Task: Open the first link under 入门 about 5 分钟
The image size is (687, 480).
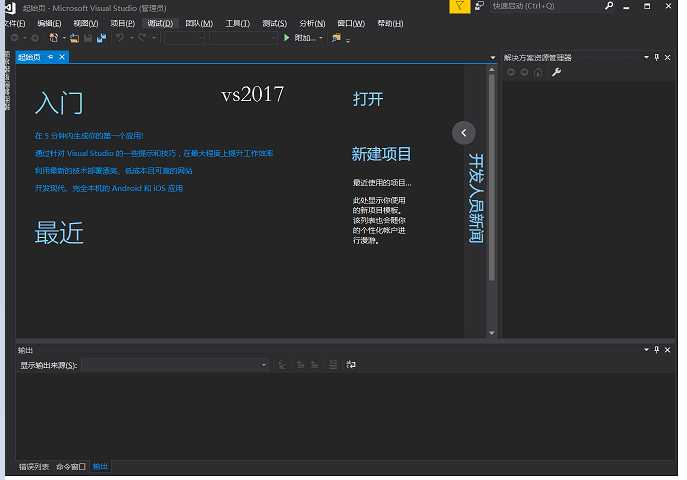Action: [89, 136]
